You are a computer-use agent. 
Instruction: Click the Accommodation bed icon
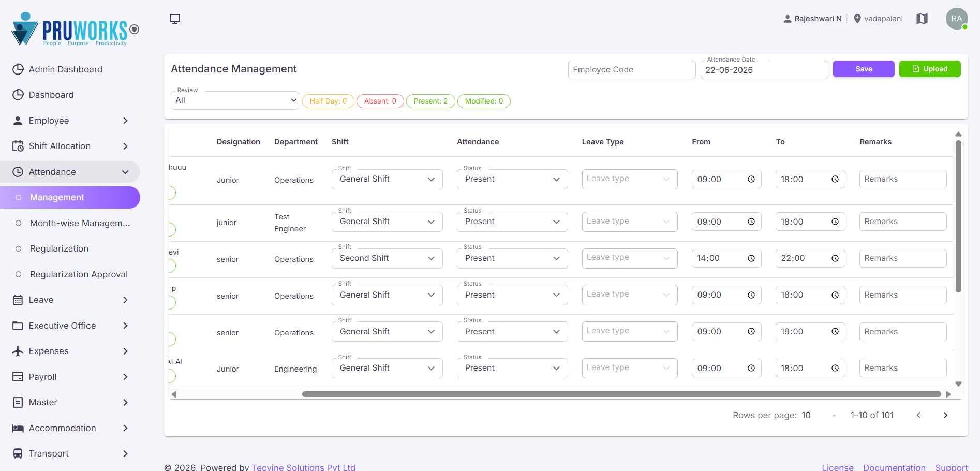[18, 428]
